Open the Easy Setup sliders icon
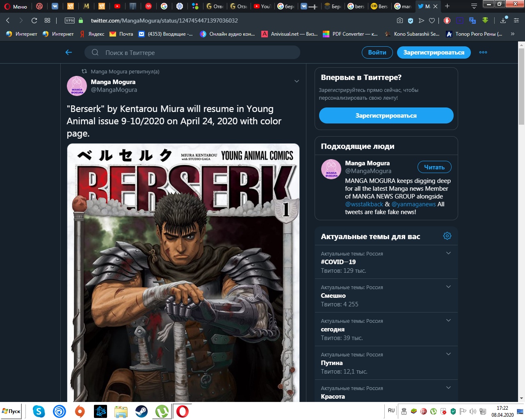 pos(516,20)
